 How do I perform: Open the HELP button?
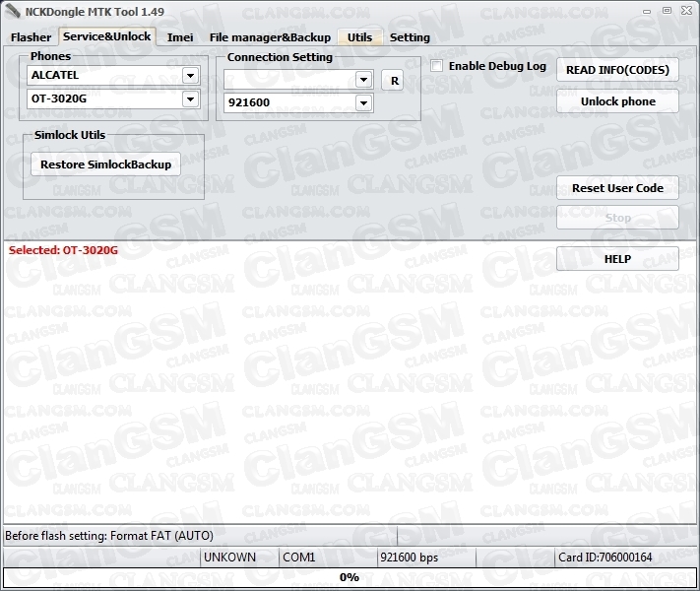click(x=617, y=259)
